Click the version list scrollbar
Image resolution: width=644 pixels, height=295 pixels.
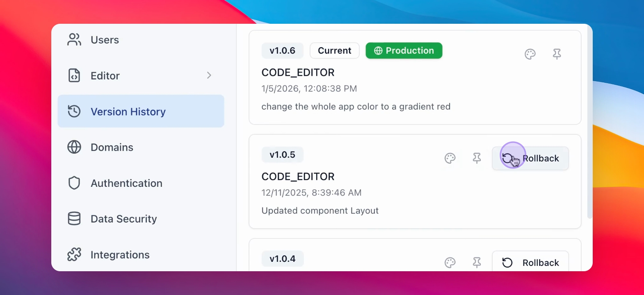pos(589,123)
